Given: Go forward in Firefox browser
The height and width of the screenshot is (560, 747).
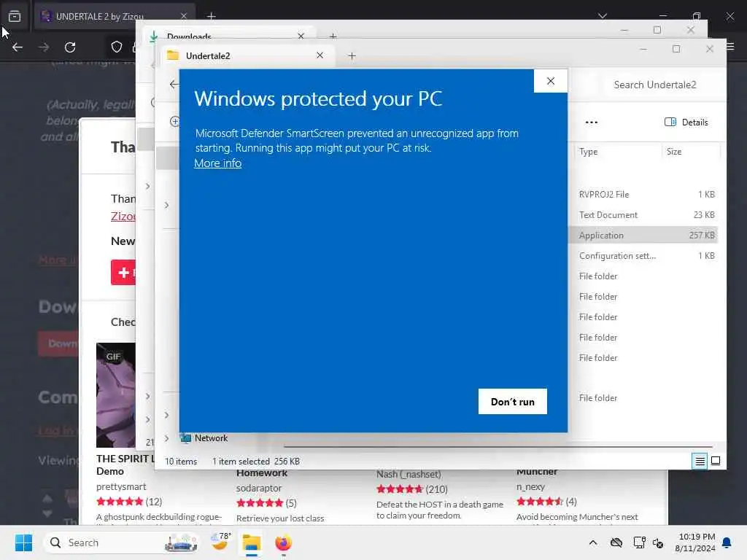Looking at the screenshot, I should click(44, 47).
